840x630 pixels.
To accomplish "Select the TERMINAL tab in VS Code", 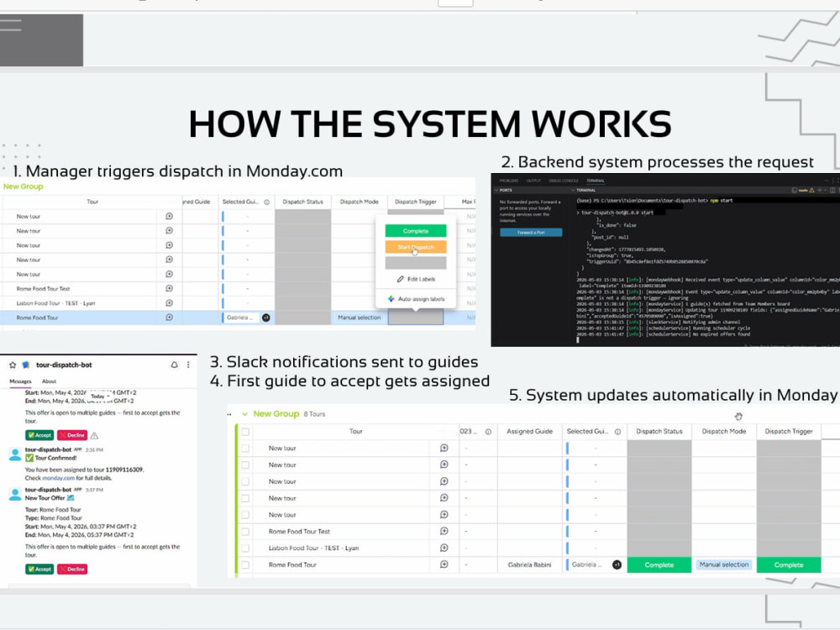I will (596, 181).
